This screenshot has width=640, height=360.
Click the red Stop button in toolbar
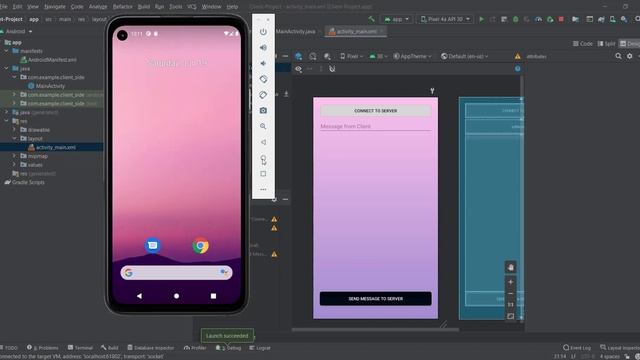coord(561,19)
